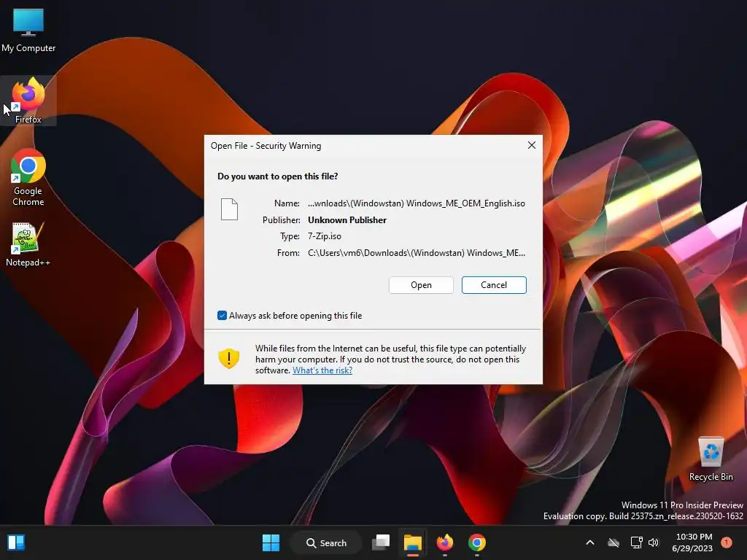The height and width of the screenshot is (560, 747).
Task: Select the Firefox desktop shortcut
Action: (28, 101)
